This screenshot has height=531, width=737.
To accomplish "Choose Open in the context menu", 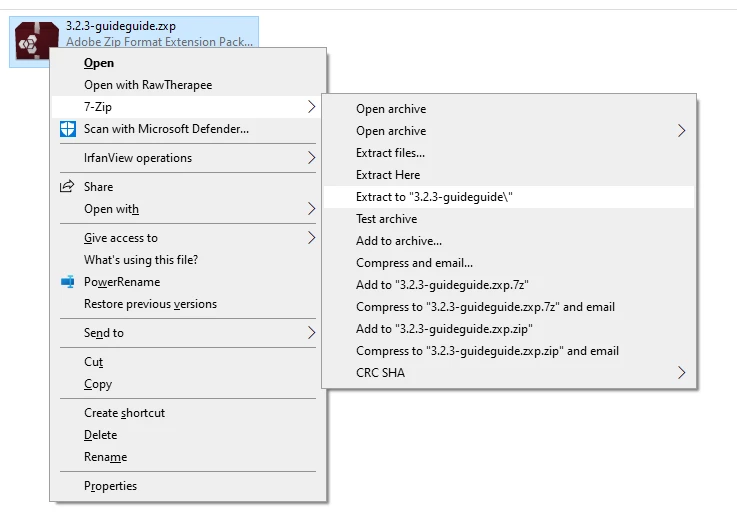I will coord(188,63).
